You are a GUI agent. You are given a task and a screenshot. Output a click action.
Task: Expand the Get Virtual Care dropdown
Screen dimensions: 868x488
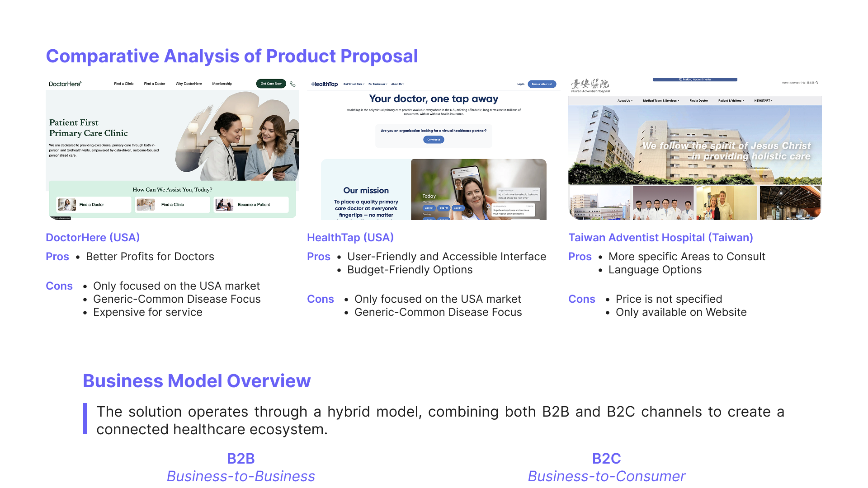(354, 84)
